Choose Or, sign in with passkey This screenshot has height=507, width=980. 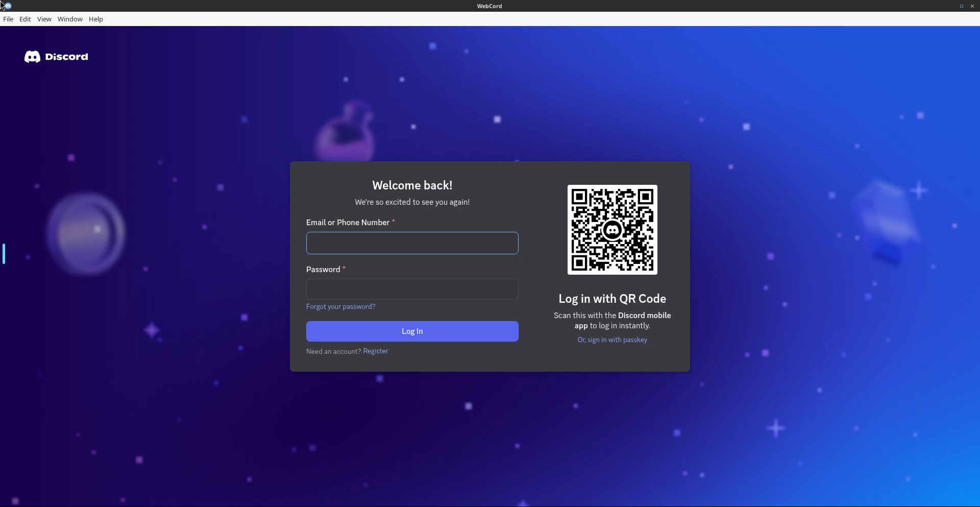coord(612,340)
